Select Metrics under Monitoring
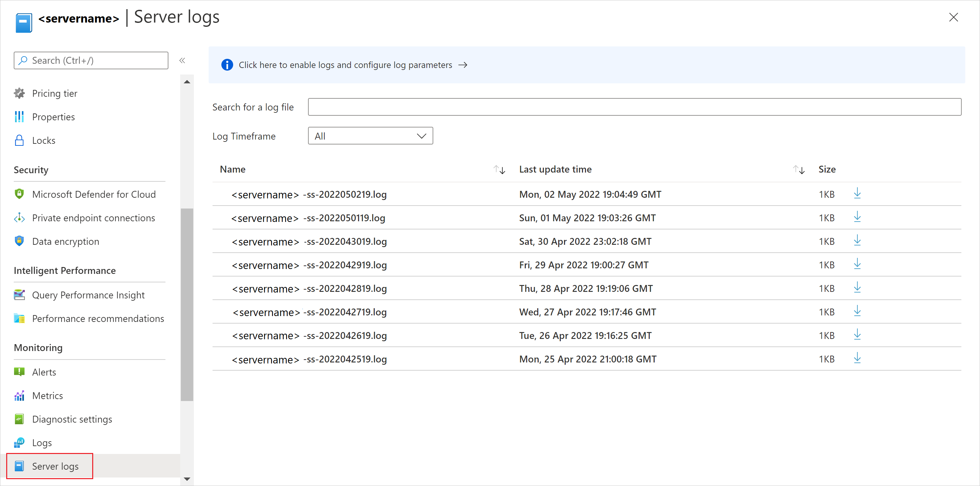 pyautogui.click(x=47, y=395)
